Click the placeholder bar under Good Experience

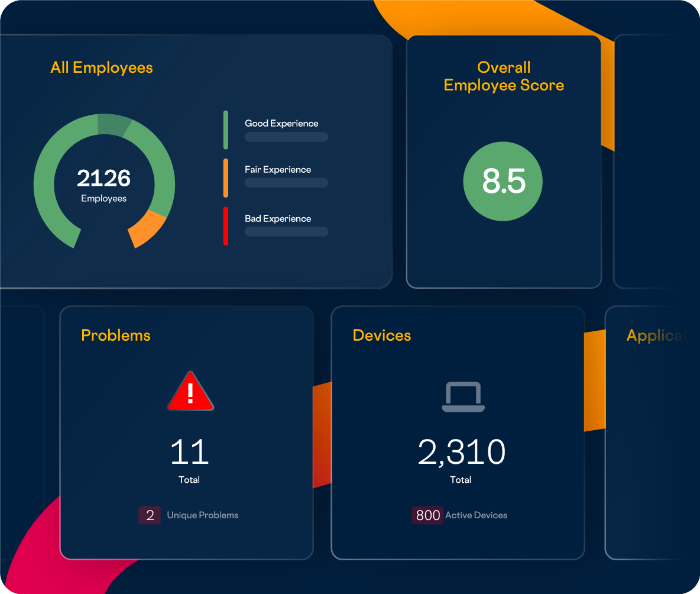(286, 137)
